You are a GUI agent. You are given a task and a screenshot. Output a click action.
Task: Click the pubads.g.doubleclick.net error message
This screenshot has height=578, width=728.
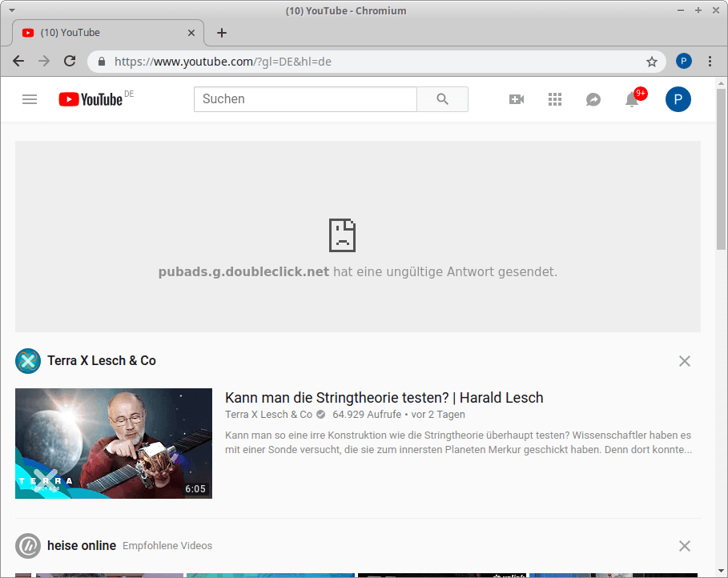358,271
